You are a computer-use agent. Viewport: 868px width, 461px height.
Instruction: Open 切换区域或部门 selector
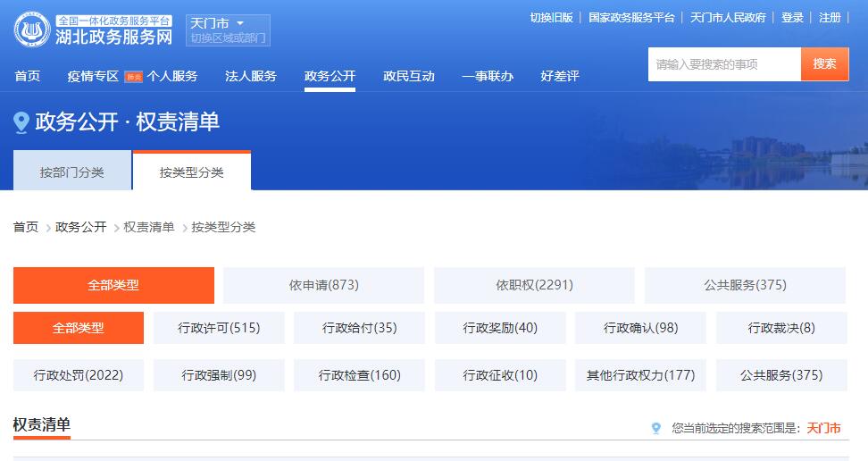(228, 38)
